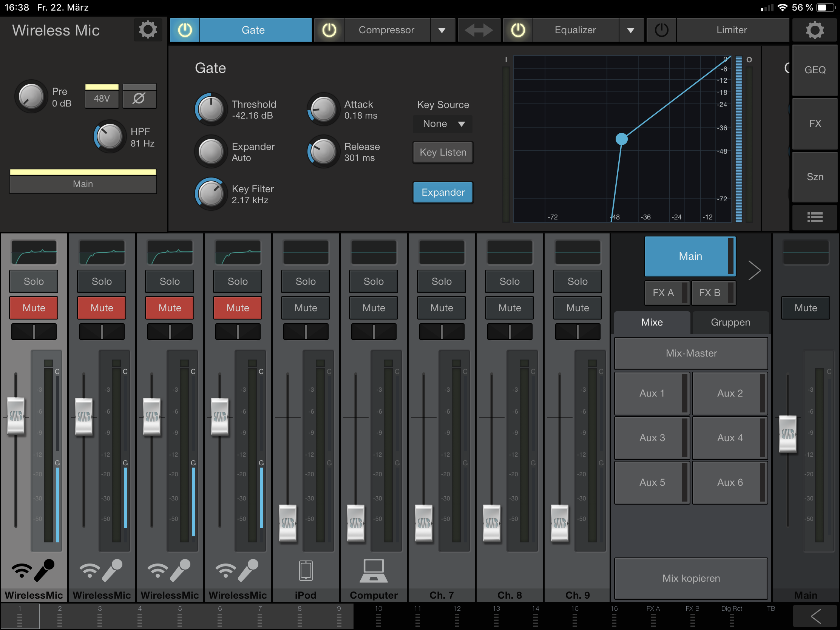Image resolution: width=840 pixels, height=630 pixels.
Task: Click the Key Listen button
Action: [443, 152]
